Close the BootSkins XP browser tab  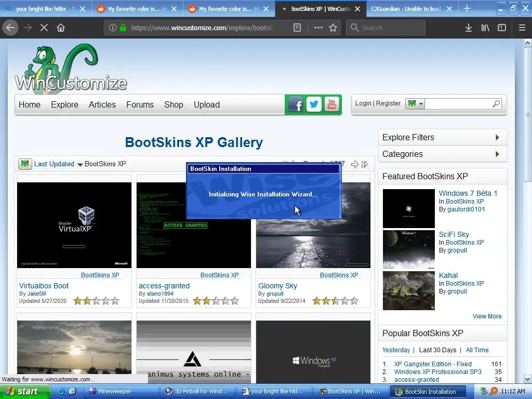[x=357, y=9]
